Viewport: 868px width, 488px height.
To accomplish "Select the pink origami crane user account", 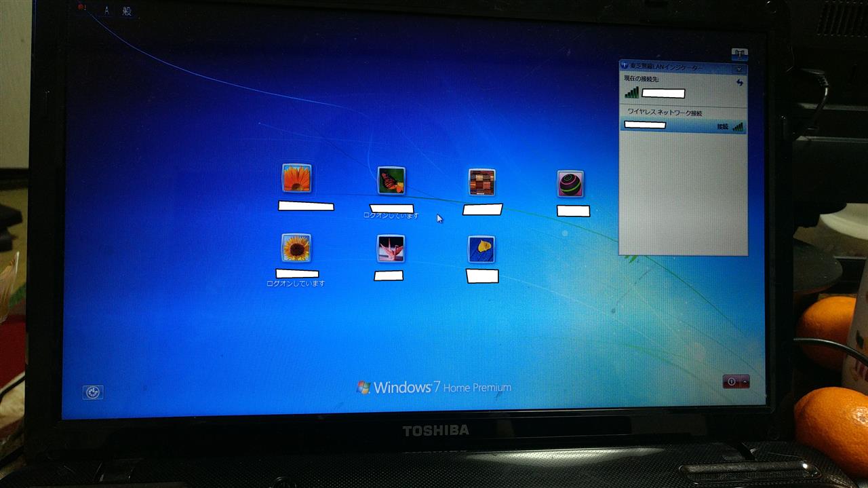I will tap(391, 248).
